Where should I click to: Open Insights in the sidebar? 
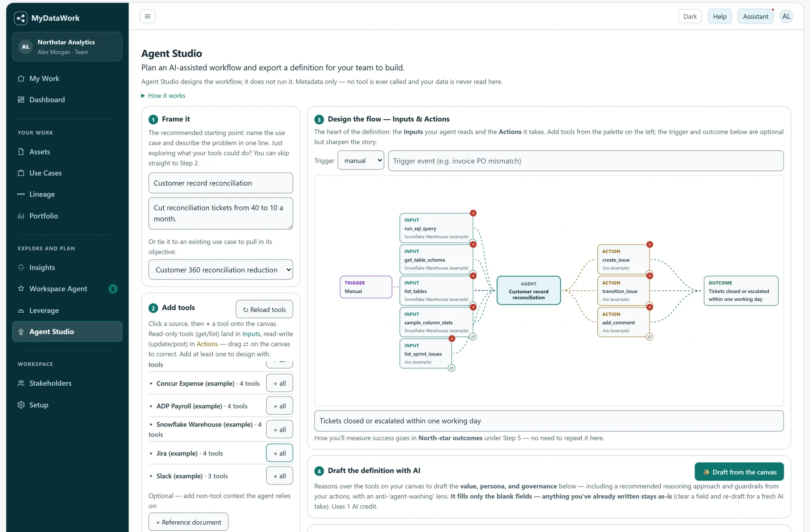[x=67, y=267]
